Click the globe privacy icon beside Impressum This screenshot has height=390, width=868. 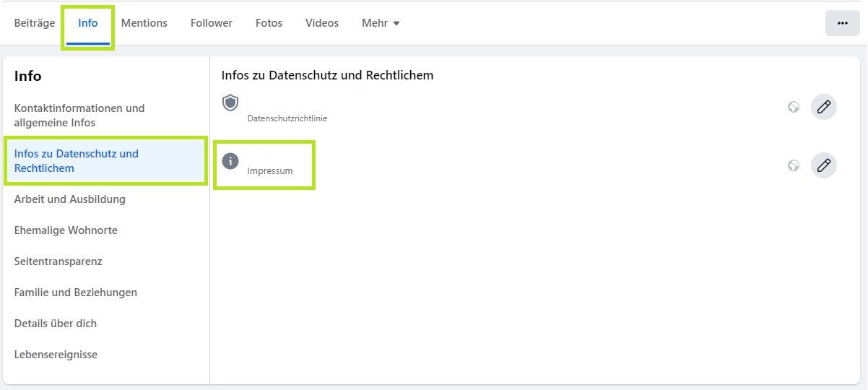coord(794,165)
